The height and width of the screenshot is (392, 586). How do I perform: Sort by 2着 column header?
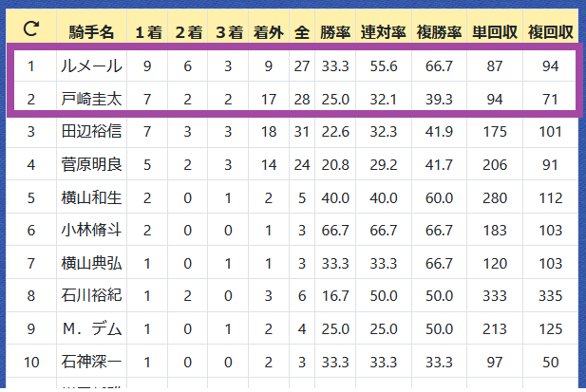[x=188, y=32]
